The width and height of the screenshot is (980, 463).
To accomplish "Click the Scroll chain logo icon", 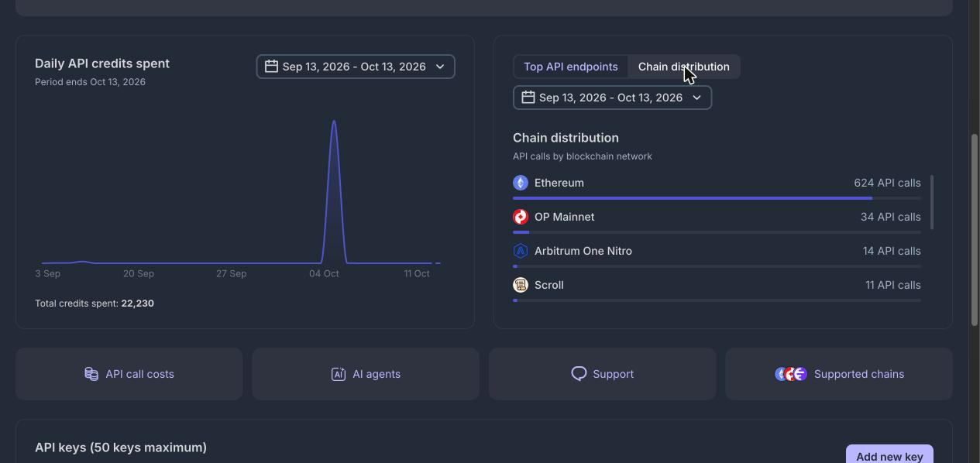I will [x=521, y=285].
